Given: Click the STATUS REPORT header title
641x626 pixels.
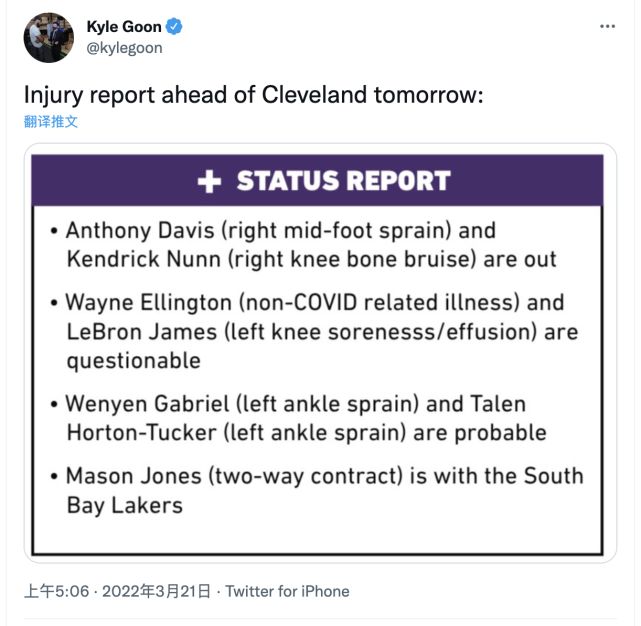Looking at the screenshot, I should (x=343, y=181).
